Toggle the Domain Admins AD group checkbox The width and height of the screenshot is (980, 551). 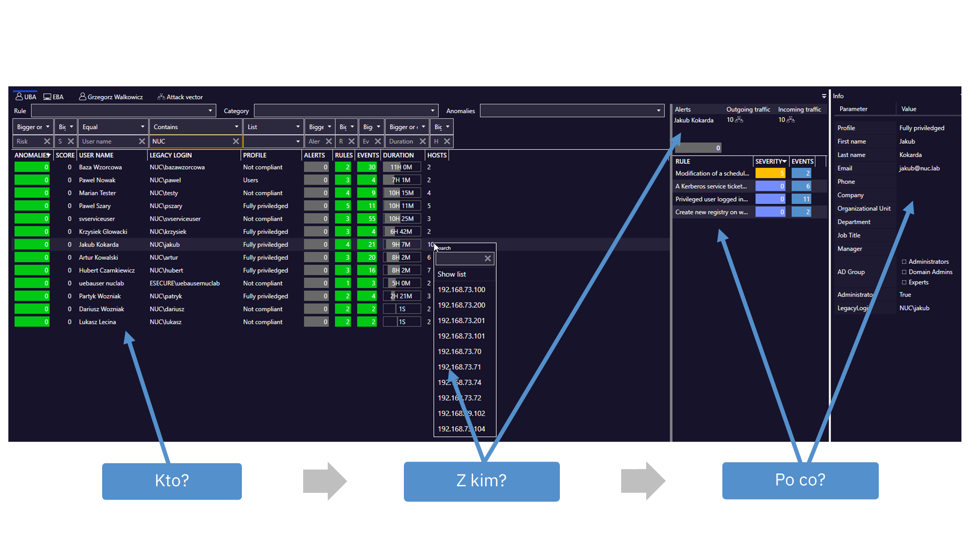904,272
